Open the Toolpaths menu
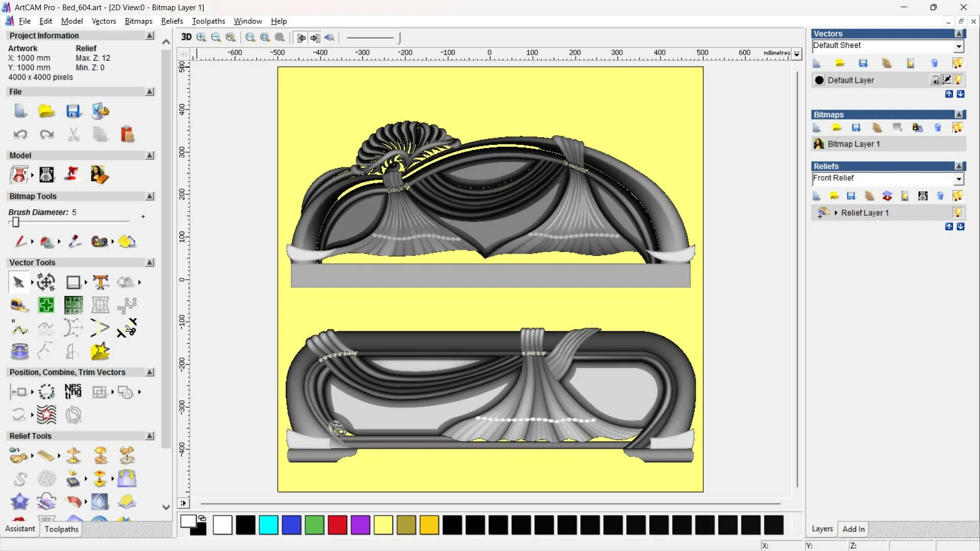This screenshot has height=551, width=980. [x=208, y=21]
